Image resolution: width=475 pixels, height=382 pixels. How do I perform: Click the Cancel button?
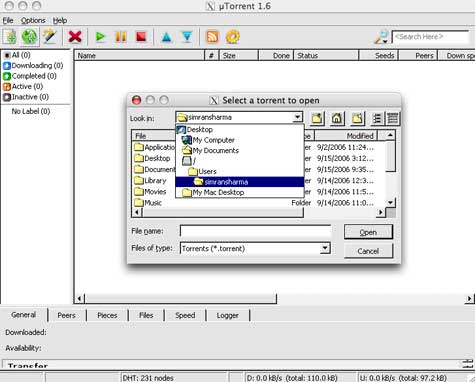point(368,251)
